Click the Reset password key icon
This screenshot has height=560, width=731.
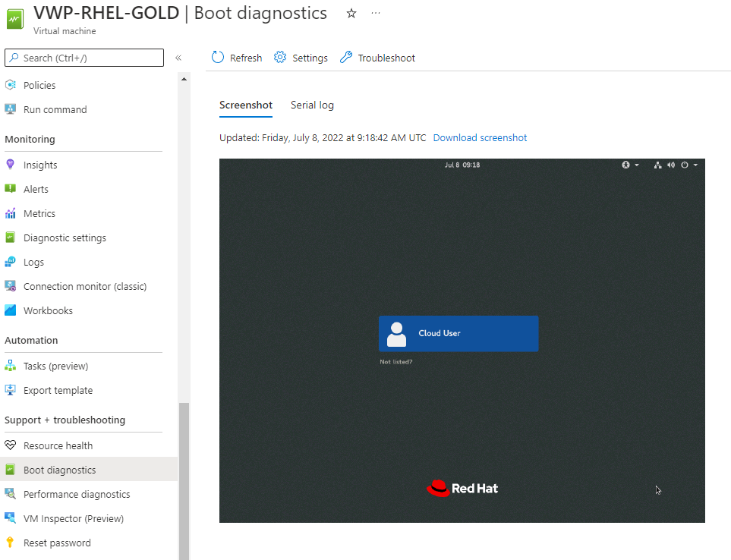coord(11,543)
